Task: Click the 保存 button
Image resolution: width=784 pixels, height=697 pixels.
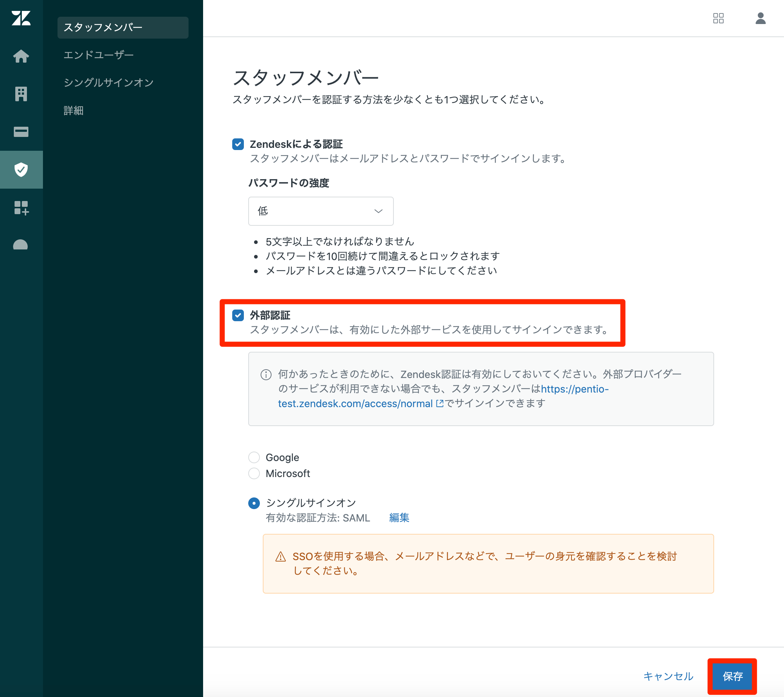Action: coord(732,676)
